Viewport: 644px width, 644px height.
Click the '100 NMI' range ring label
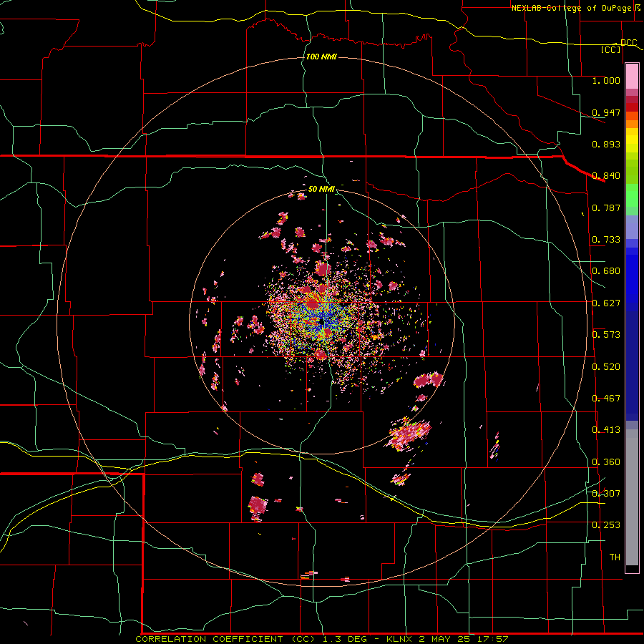coord(321,57)
